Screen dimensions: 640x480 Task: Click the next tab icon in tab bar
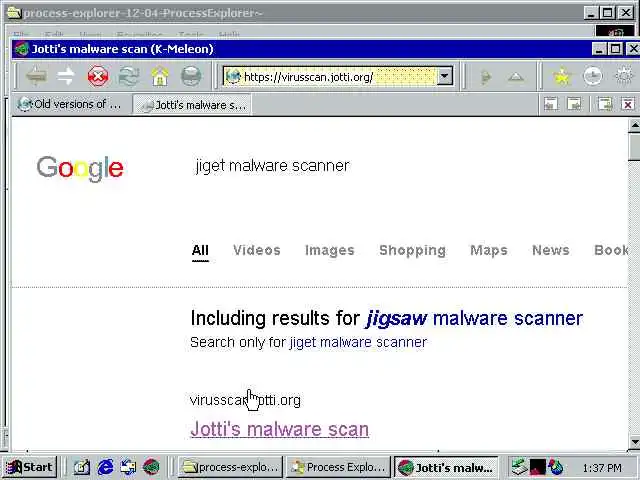(x=575, y=104)
